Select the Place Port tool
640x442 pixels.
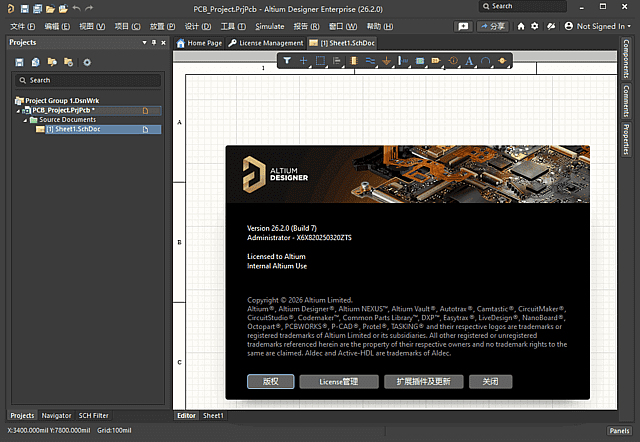click(x=436, y=61)
